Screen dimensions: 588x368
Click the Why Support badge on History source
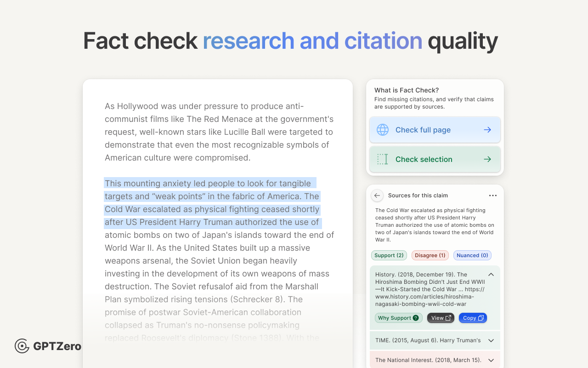(398, 318)
